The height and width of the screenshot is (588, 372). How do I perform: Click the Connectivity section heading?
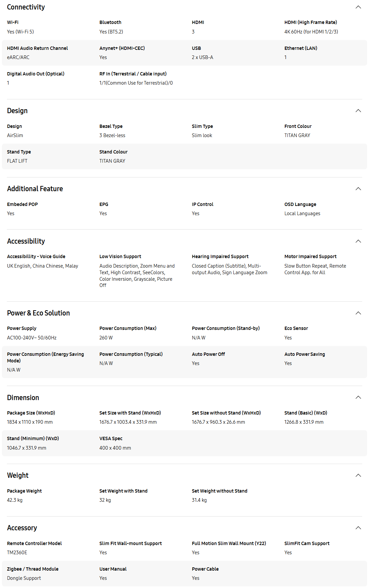point(26,7)
